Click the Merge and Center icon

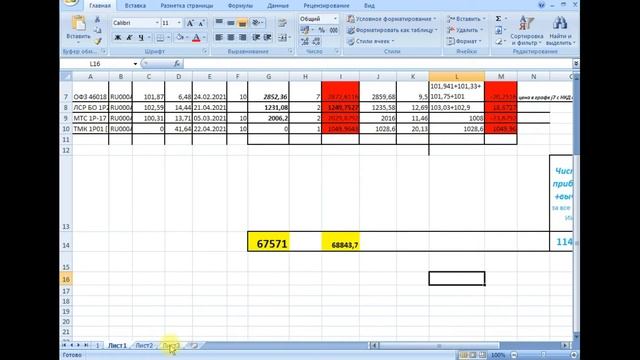[282, 38]
